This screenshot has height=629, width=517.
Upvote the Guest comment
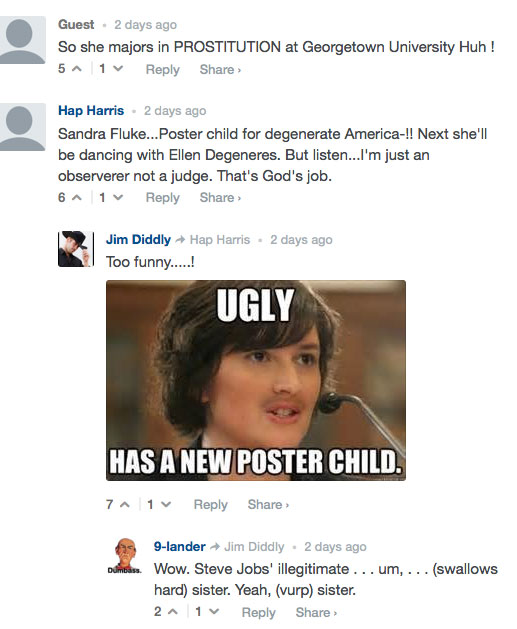pos(77,69)
